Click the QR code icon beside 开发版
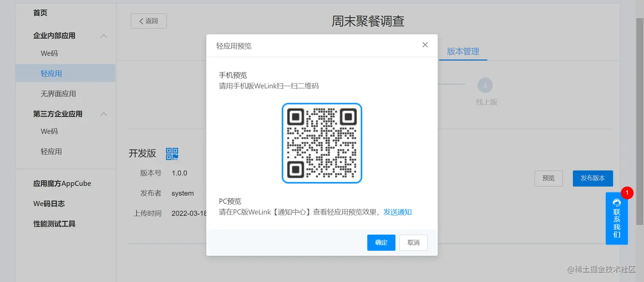The width and height of the screenshot is (644, 282). pyautogui.click(x=172, y=154)
